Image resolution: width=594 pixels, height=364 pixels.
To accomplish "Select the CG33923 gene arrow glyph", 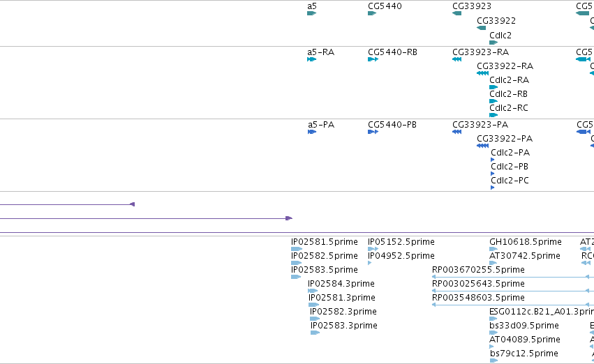I will point(457,13).
